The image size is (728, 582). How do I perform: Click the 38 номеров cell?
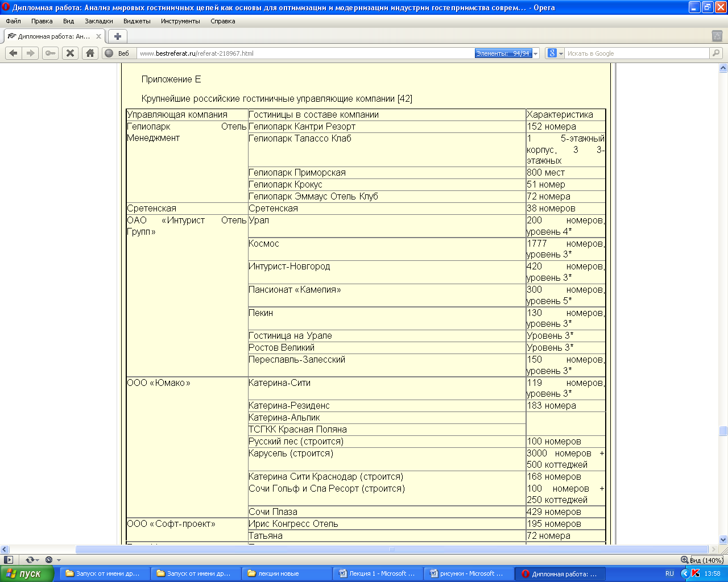[565, 209]
